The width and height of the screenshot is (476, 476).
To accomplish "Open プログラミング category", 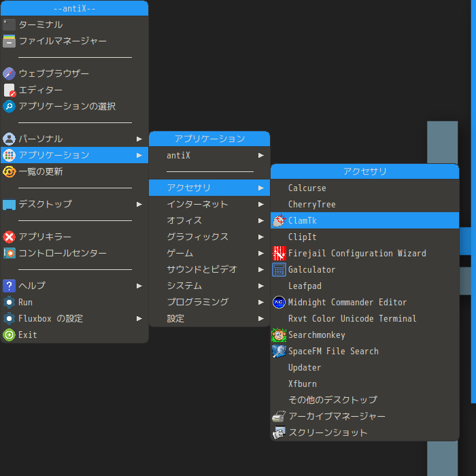I will 209,302.
